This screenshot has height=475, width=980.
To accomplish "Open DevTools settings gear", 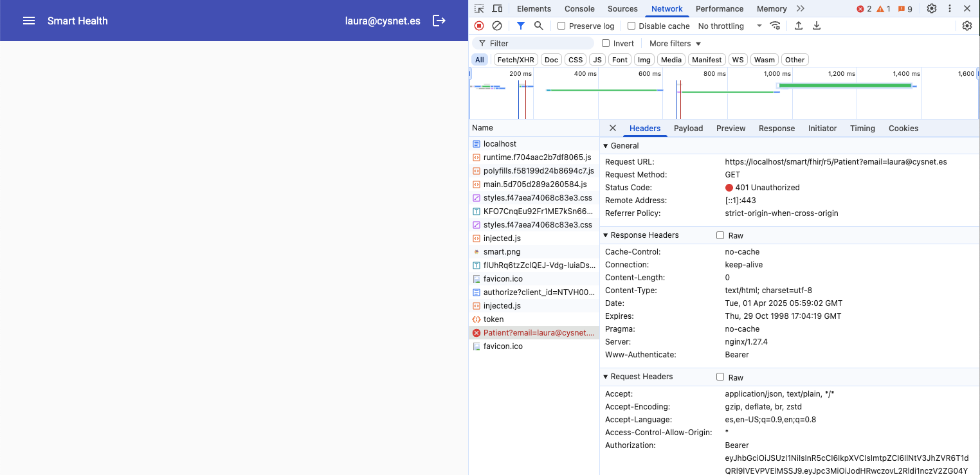I will (932, 8).
